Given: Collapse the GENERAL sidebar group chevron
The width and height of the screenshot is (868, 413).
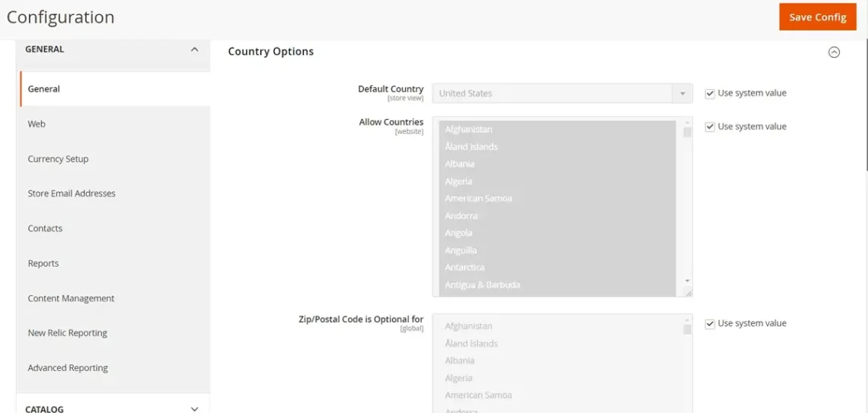Looking at the screenshot, I should (194, 50).
